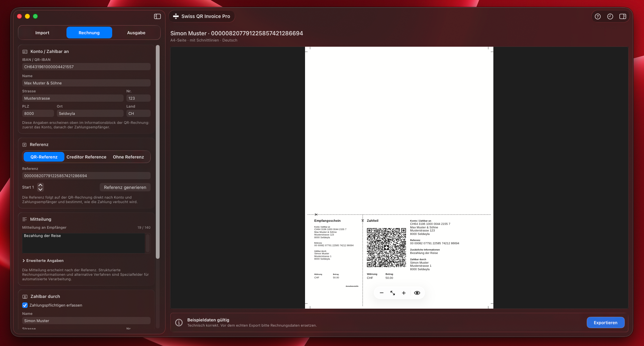Zoom in the invoice preview

(404, 293)
